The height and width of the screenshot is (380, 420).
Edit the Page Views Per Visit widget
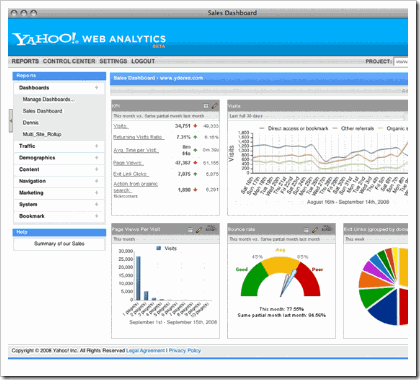199,230
